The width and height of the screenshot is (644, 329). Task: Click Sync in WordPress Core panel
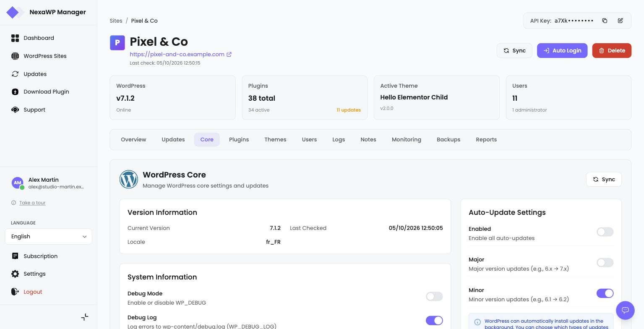(x=604, y=179)
